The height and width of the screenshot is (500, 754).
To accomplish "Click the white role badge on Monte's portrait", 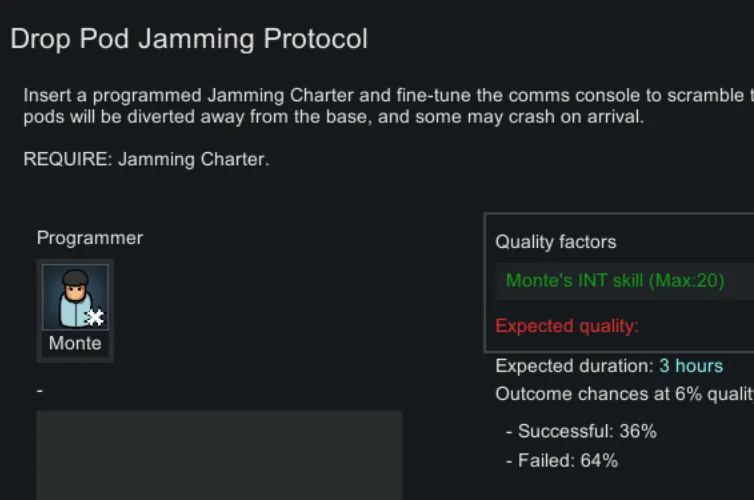I will tap(95, 317).
